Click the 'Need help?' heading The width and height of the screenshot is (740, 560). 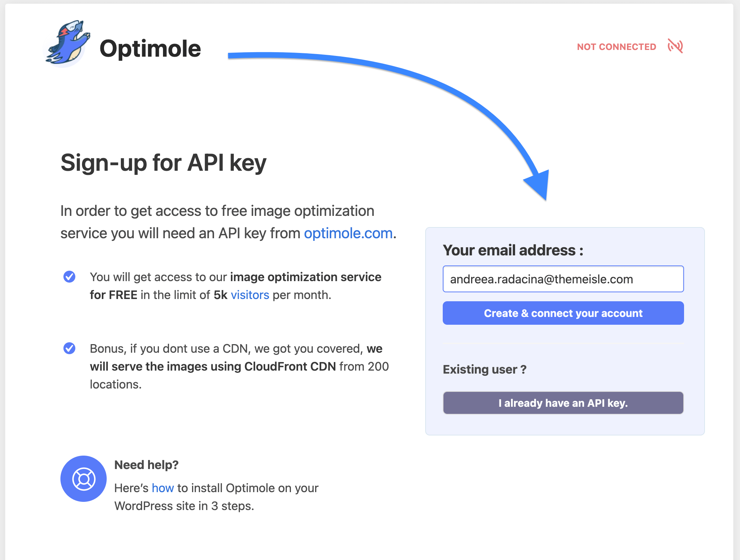(146, 465)
